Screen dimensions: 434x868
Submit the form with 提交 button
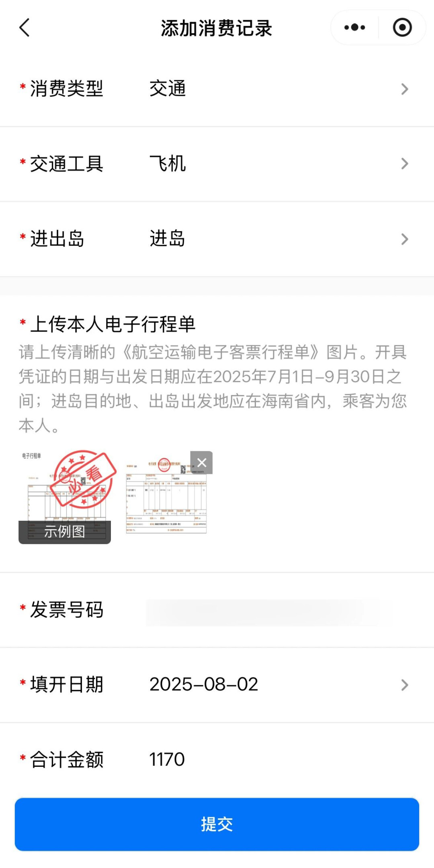(217, 824)
